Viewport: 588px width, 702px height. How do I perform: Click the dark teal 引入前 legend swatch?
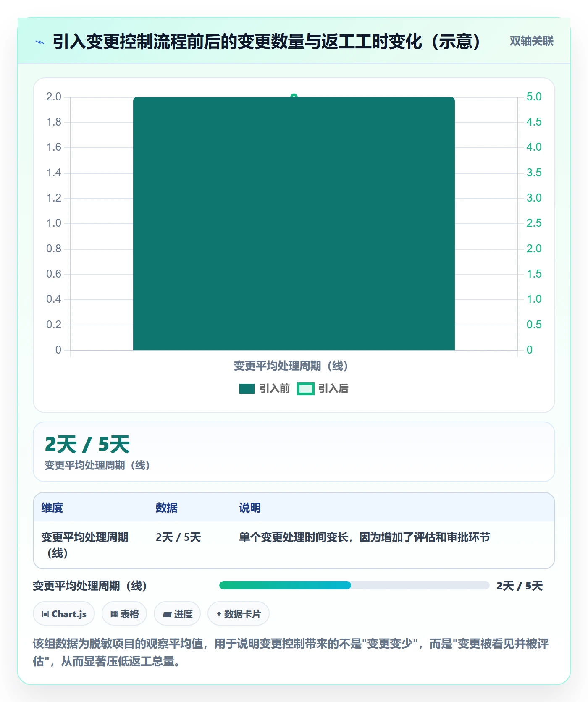tap(247, 389)
